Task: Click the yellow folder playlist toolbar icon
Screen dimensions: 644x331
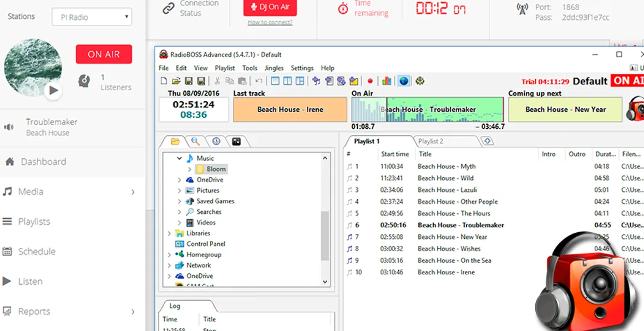Action: pyautogui.click(x=354, y=81)
